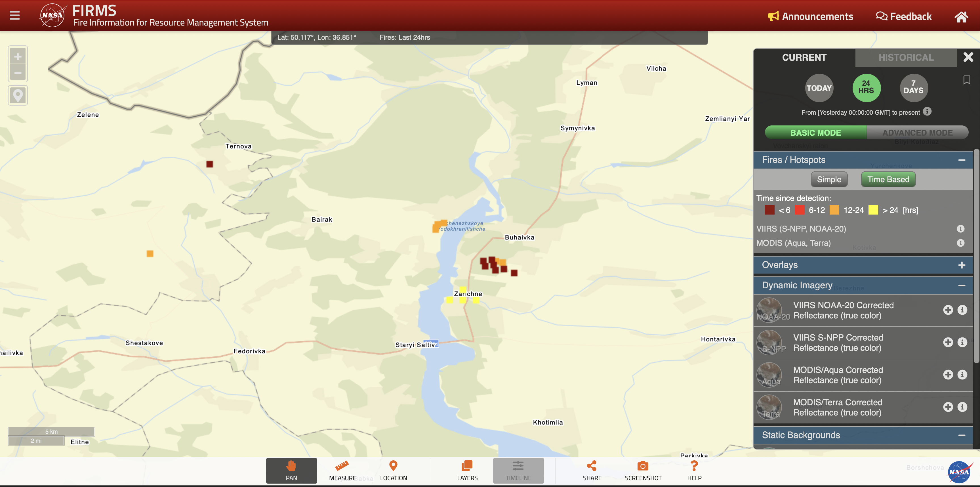Click the fire hotspot near Ternova
This screenshot has width=980, height=487.
pyautogui.click(x=210, y=164)
